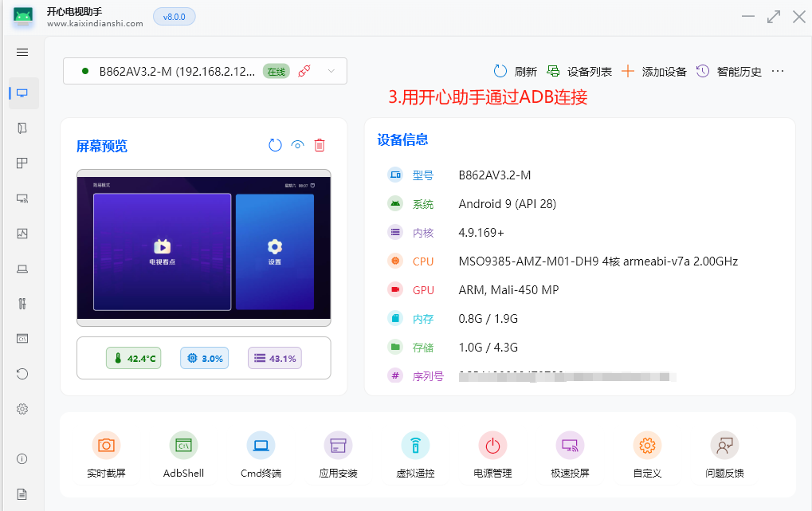Open 智能历史 smart history
This screenshot has width=812, height=511.
pyautogui.click(x=728, y=71)
